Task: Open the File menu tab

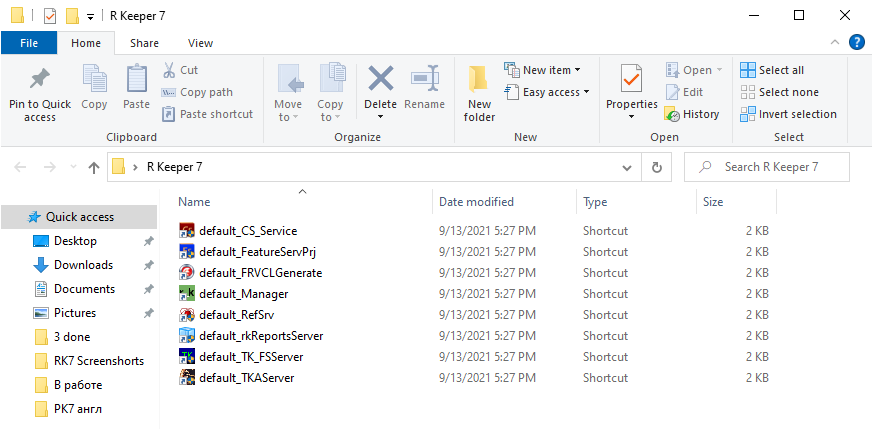Action: coord(29,43)
